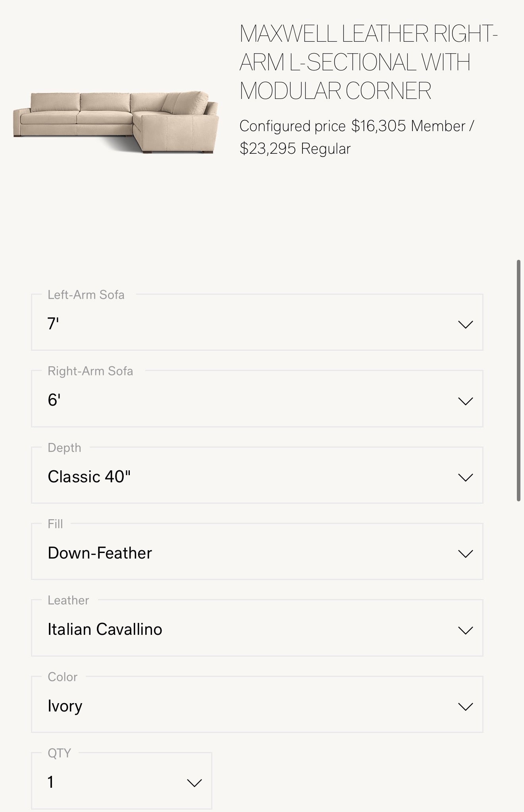Select the Italian Cavallino leather combo box
524x812 pixels.
click(256, 628)
